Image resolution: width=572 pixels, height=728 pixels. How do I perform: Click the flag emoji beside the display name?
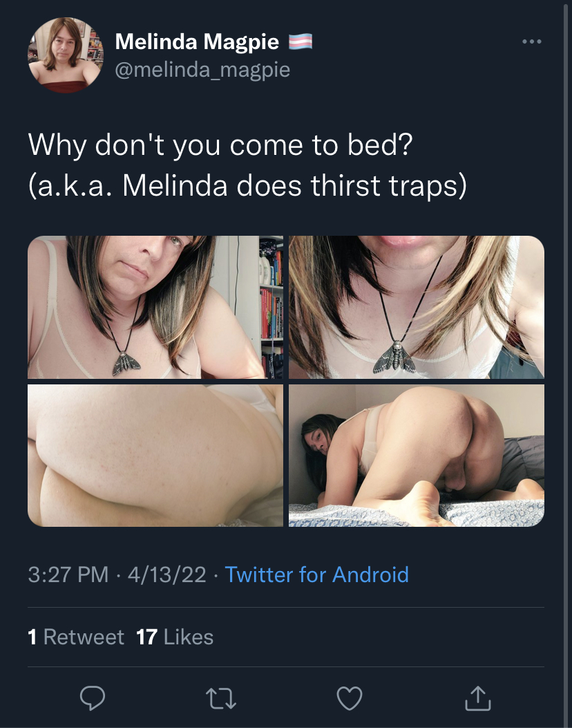pos(301,41)
